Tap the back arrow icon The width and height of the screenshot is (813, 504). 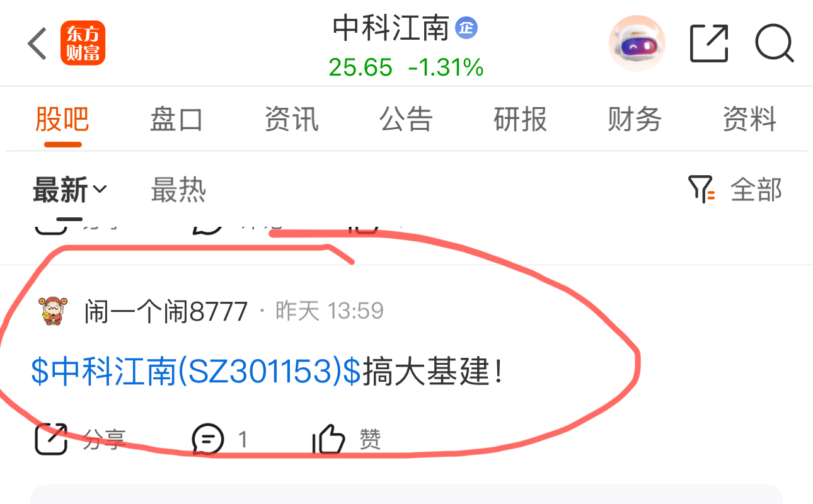(37, 43)
